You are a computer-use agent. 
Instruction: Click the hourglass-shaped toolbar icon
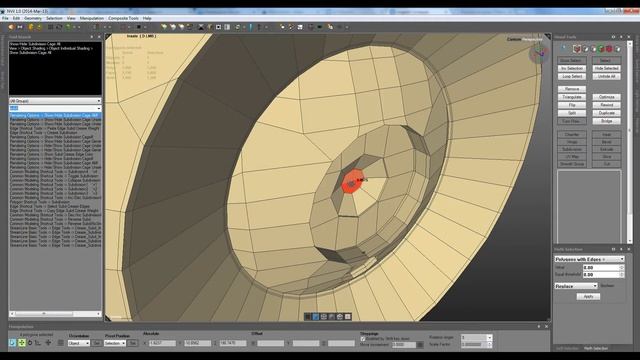tap(201, 27)
